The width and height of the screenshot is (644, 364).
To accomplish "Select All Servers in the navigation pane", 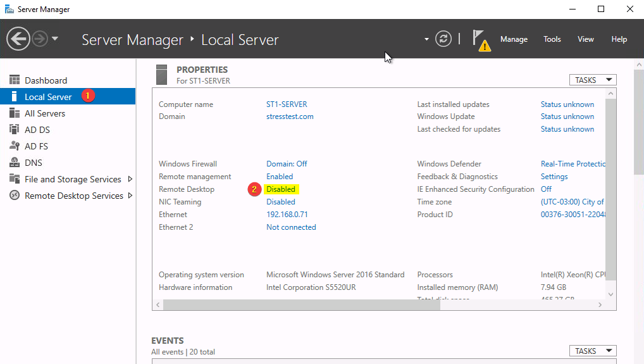I will tap(45, 113).
